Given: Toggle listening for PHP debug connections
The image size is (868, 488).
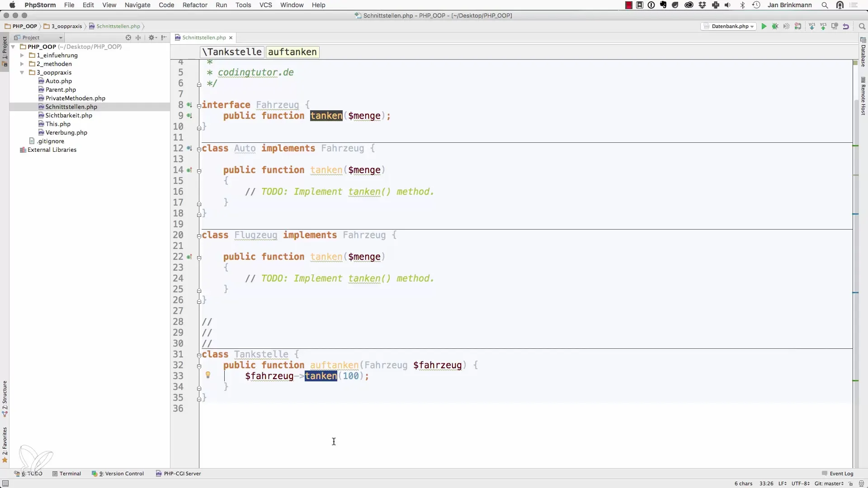Looking at the screenshot, I should (x=798, y=26).
